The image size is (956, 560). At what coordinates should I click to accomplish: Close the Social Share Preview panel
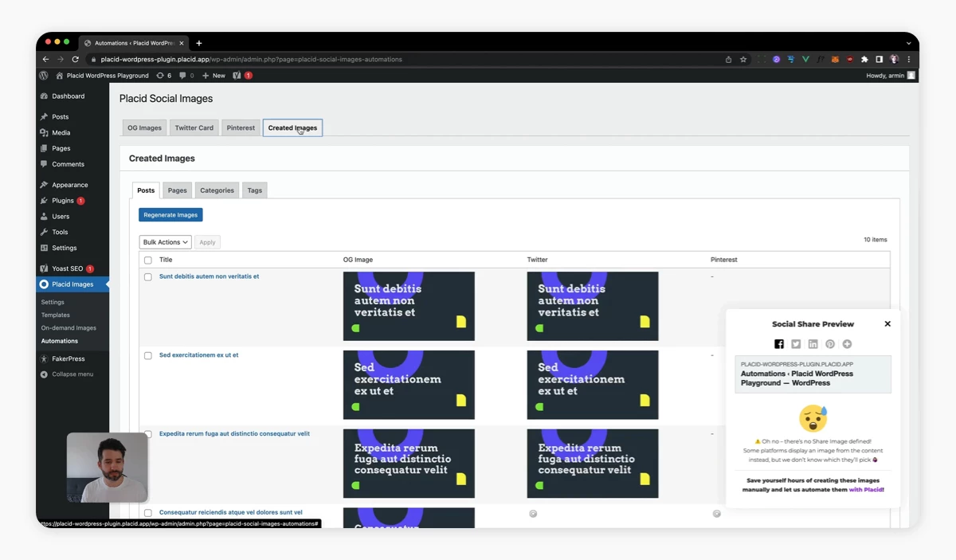coord(887,324)
